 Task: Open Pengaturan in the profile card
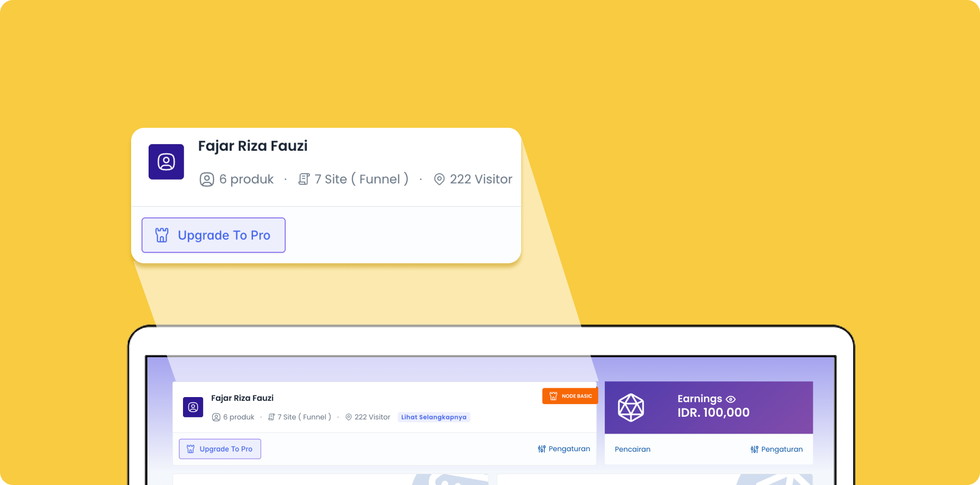pyautogui.click(x=564, y=449)
